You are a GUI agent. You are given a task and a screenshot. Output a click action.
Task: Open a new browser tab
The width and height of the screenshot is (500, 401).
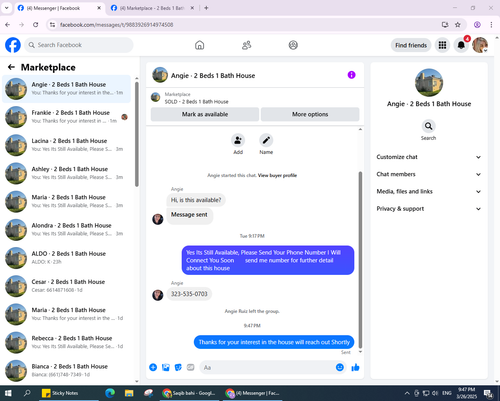click(206, 8)
